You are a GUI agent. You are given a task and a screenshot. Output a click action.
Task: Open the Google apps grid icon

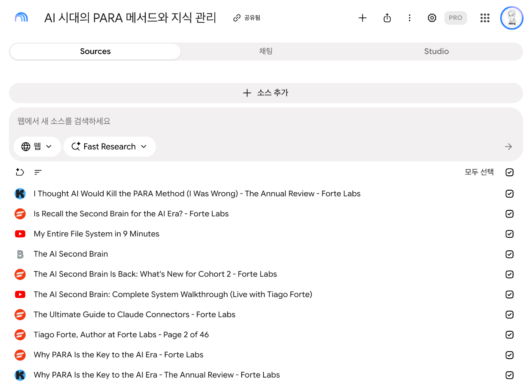[x=485, y=18]
